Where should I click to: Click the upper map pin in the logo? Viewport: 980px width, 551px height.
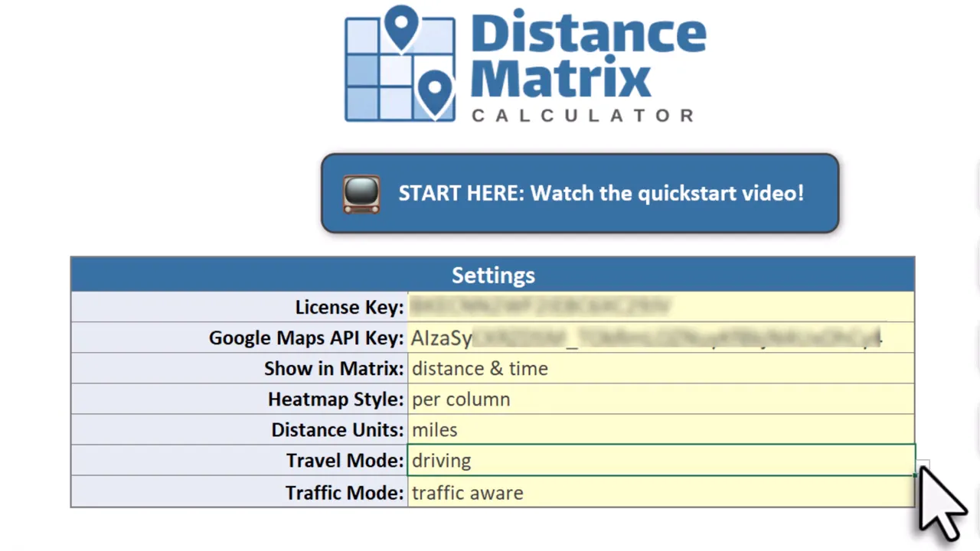coord(401,26)
